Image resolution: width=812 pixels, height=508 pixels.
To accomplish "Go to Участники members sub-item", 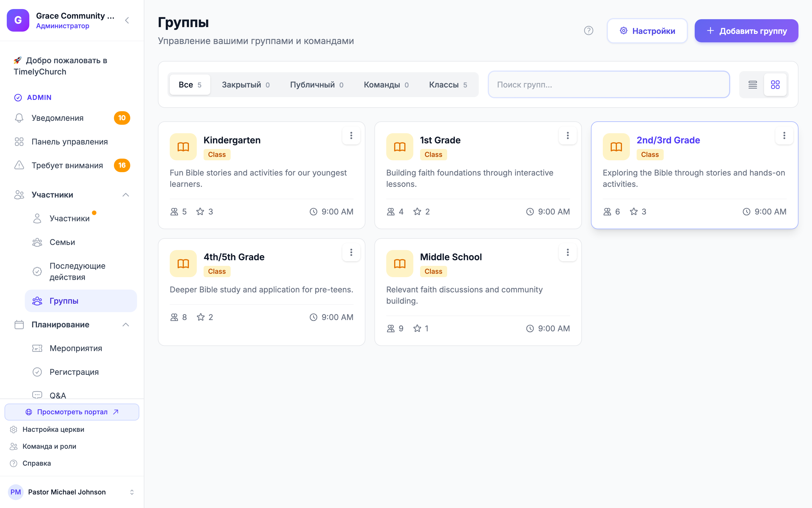I will 81,218.
